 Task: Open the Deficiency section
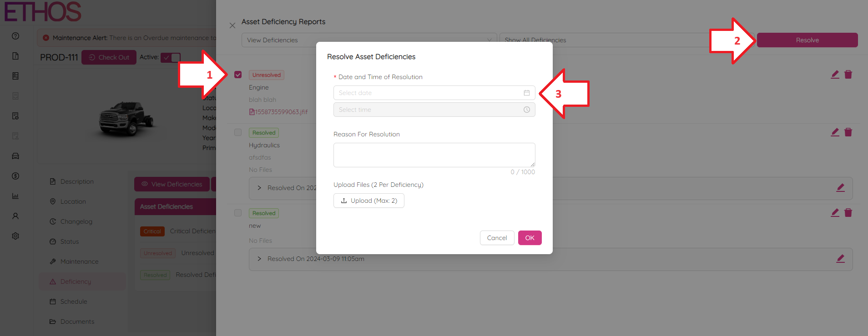(x=82, y=281)
